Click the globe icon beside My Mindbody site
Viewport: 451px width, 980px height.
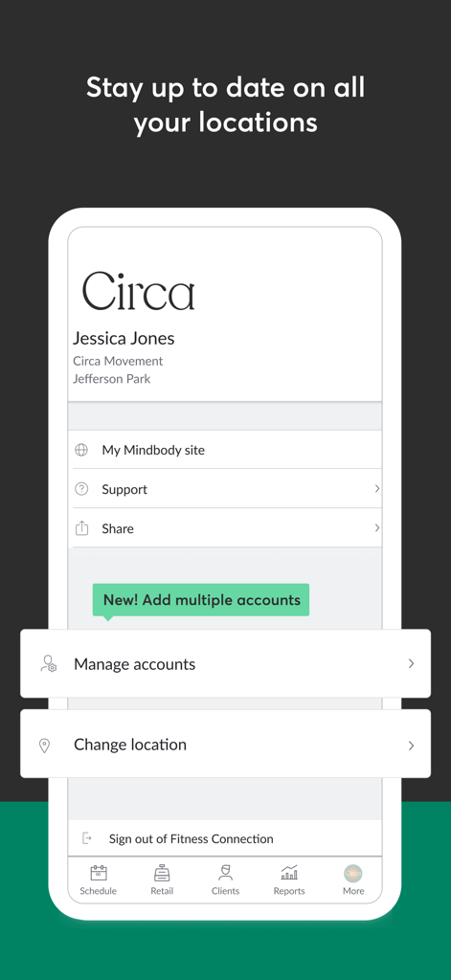[81, 450]
